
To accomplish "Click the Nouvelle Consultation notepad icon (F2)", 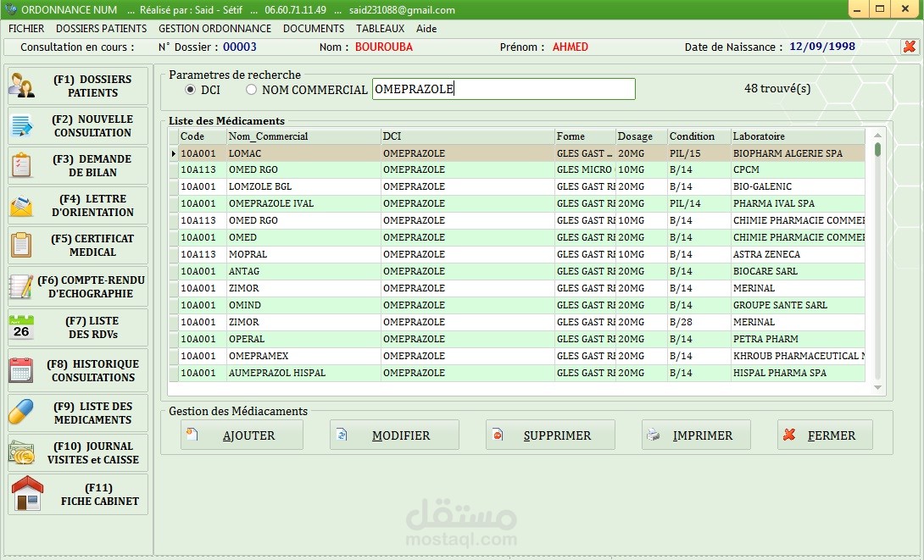I will [22, 126].
